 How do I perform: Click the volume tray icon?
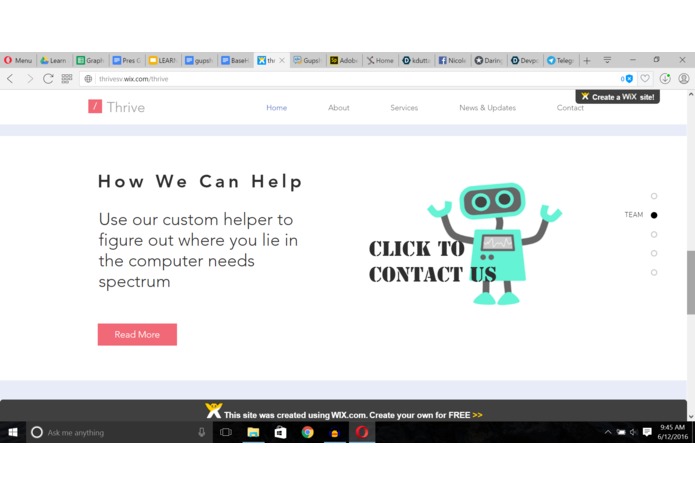633,432
